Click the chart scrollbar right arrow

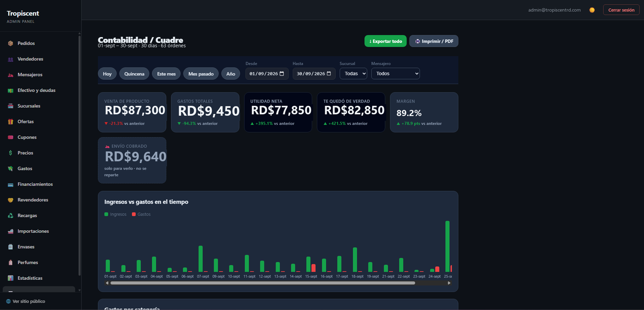pos(449,283)
